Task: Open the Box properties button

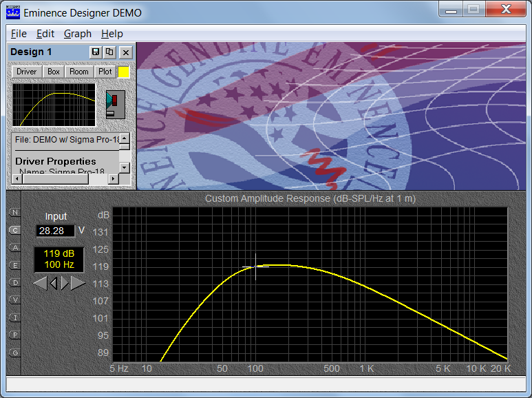Action: (54, 72)
